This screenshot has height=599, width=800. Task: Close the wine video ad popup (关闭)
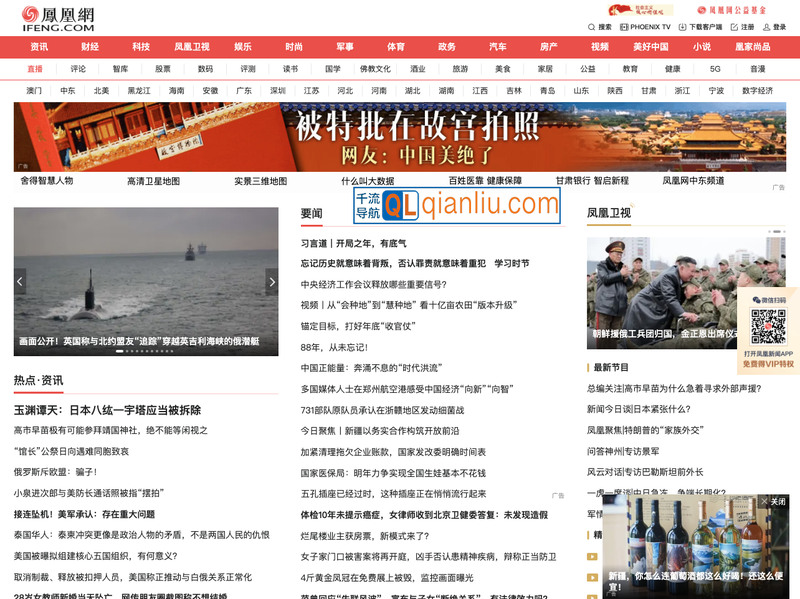pyautogui.click(x=773, y=501)
